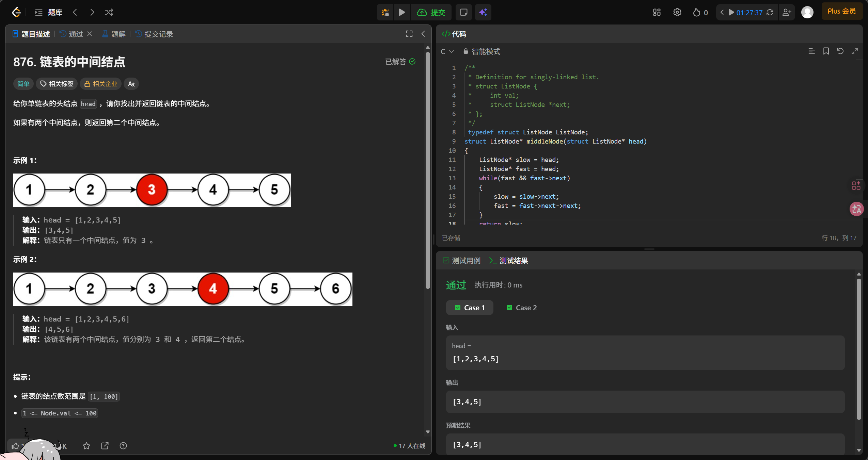Favorite the problem with star icon

(x=86, y=446)
